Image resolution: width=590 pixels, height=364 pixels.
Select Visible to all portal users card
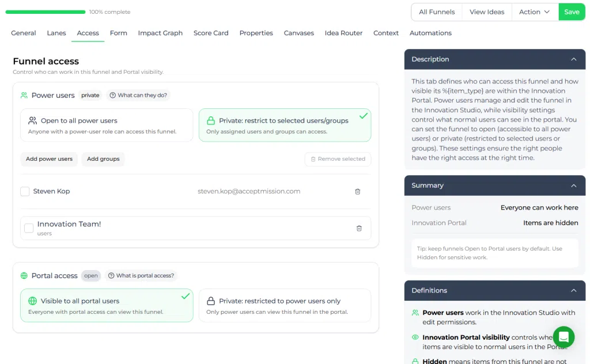[x=107, y=305]
